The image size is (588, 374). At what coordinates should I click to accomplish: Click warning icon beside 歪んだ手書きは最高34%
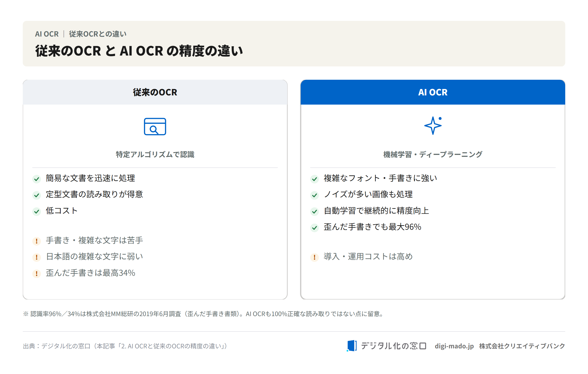(x=37, y=274)
